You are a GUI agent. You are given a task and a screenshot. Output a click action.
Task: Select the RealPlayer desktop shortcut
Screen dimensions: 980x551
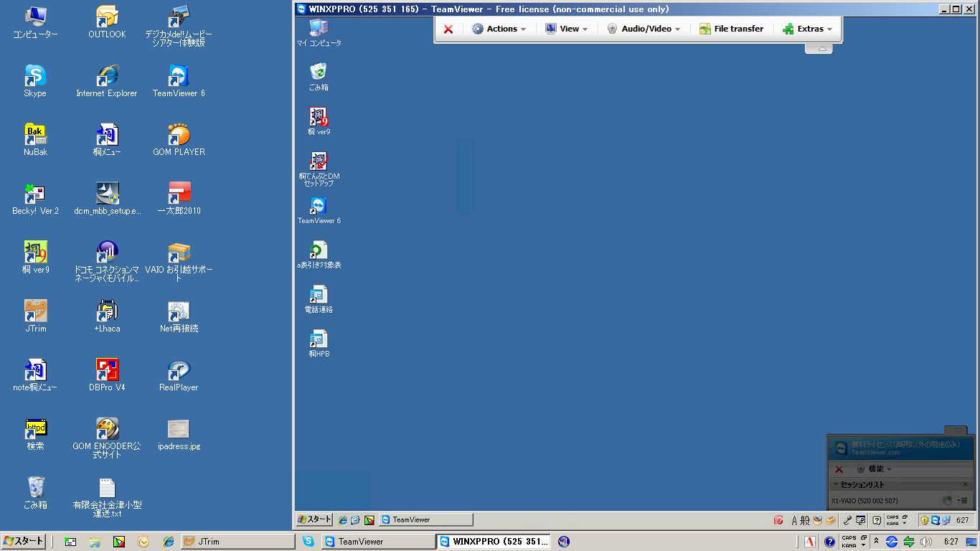point(179,375)
